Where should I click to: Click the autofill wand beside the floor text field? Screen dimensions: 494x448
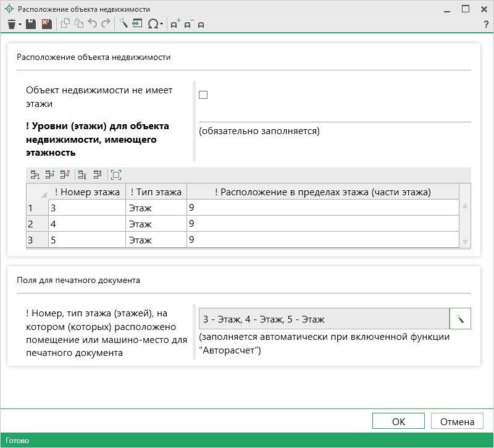[460, 319]
